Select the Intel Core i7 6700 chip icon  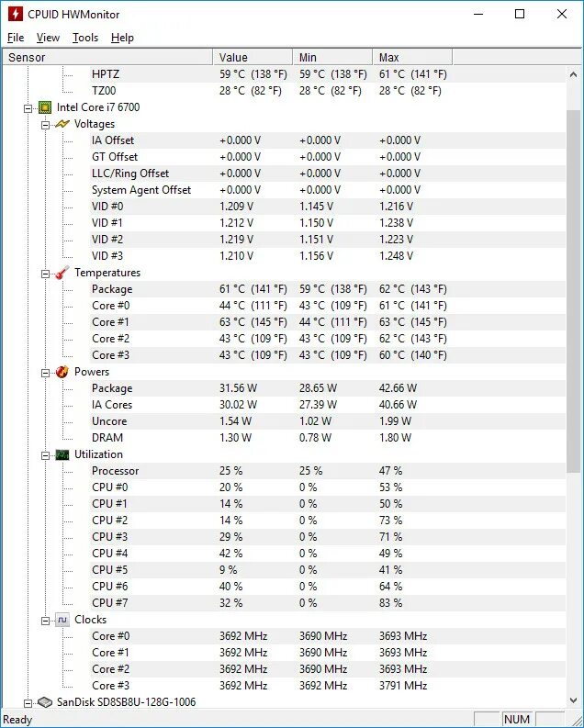point(45,107)
